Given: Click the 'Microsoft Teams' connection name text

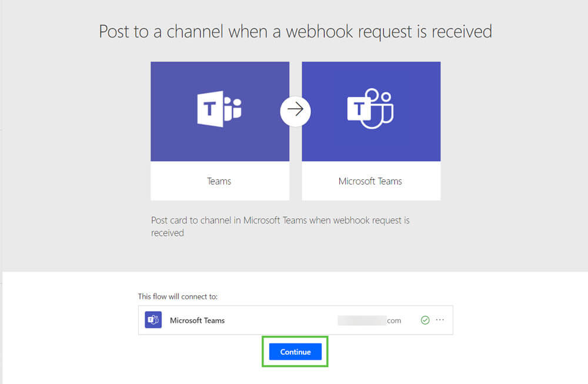Looking at the screenshot, I should [197, 320].
